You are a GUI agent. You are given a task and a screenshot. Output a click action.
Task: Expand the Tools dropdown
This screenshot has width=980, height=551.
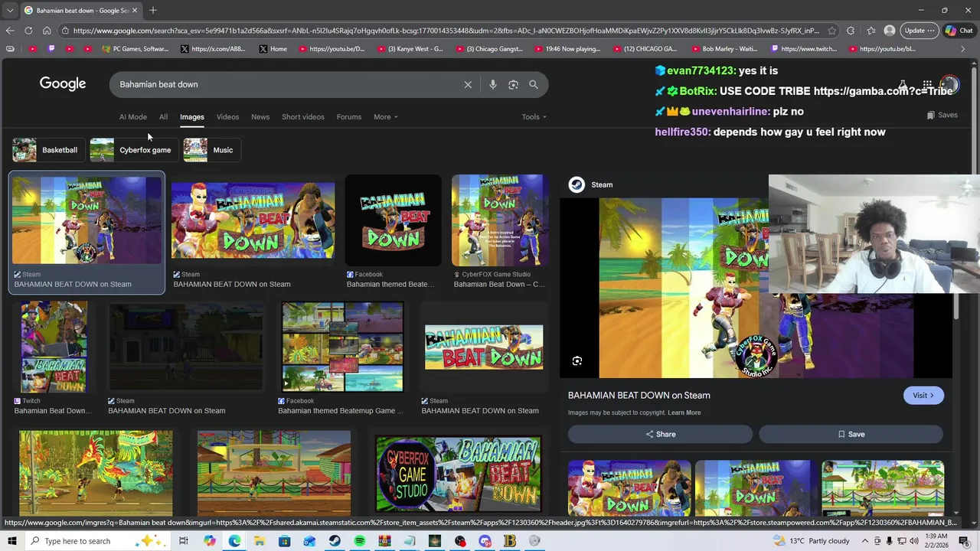click(x=534, y=117)
